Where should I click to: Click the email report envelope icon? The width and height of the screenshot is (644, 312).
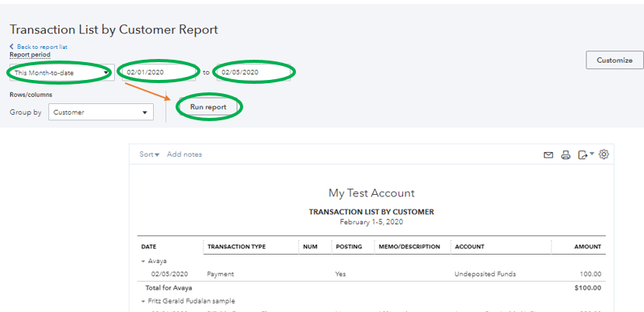[x=548, y=155]
